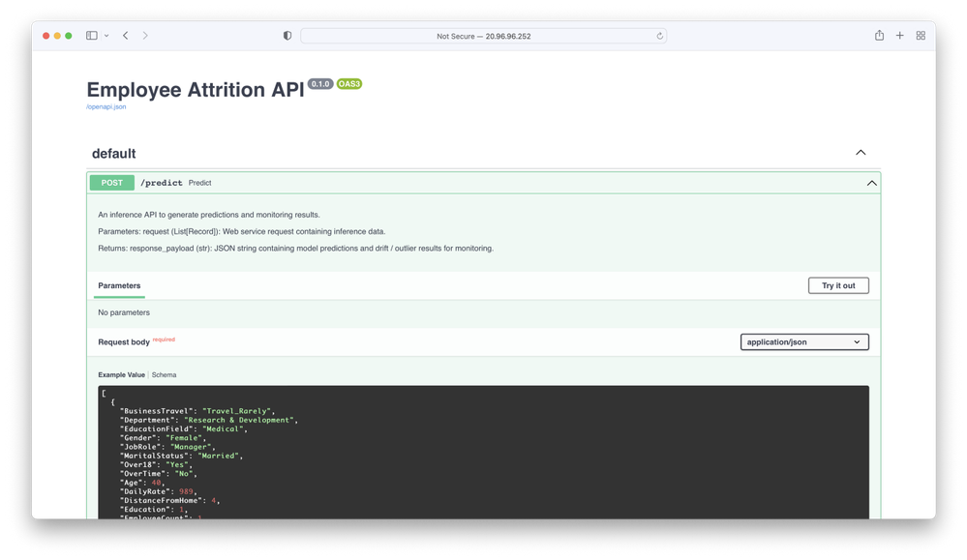Reload the page with the refresh icon
The width and height of the screenshot is (967, 560).
(x=660, y=36)
